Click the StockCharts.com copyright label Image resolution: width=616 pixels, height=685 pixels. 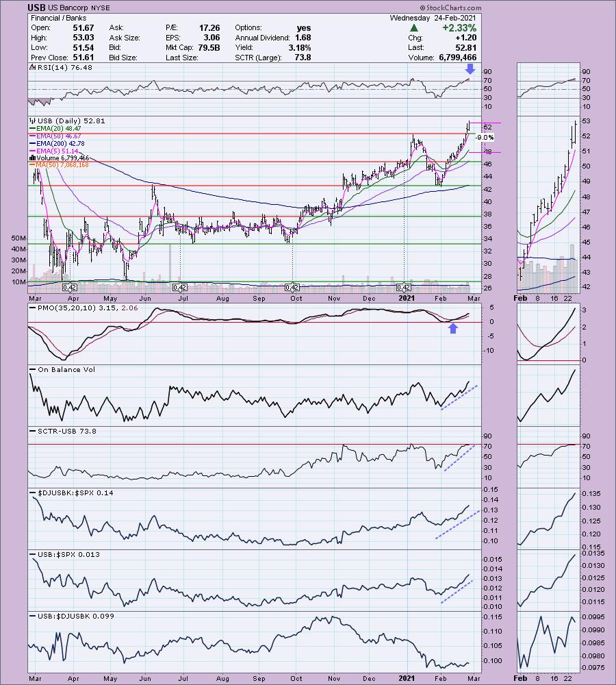point(450,8)
